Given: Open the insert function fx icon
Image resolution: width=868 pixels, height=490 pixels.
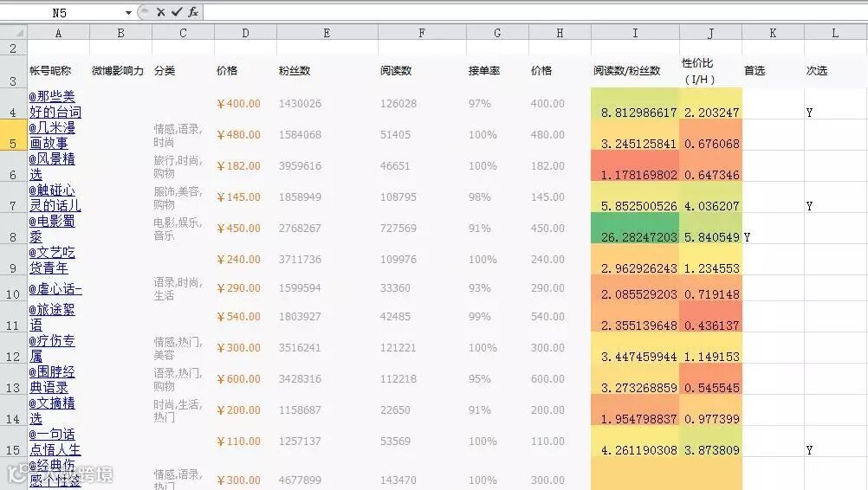Looking at the screenshot, I should (x=193, y=12).
